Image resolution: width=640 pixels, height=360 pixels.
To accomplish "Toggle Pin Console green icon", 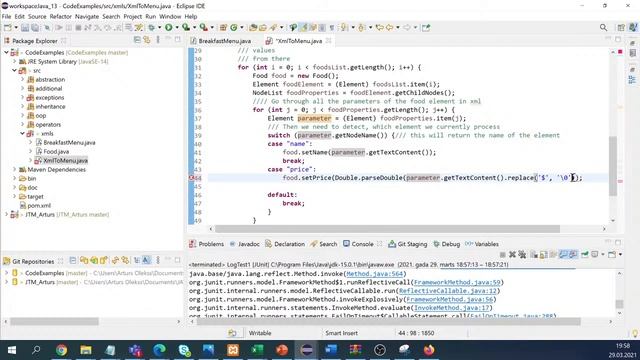I will (x=585, y=255).
